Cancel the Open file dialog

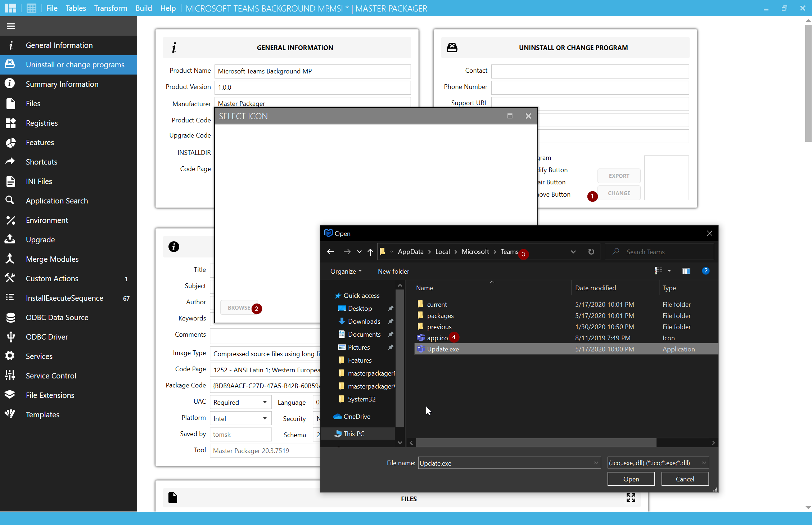(685, 479)
